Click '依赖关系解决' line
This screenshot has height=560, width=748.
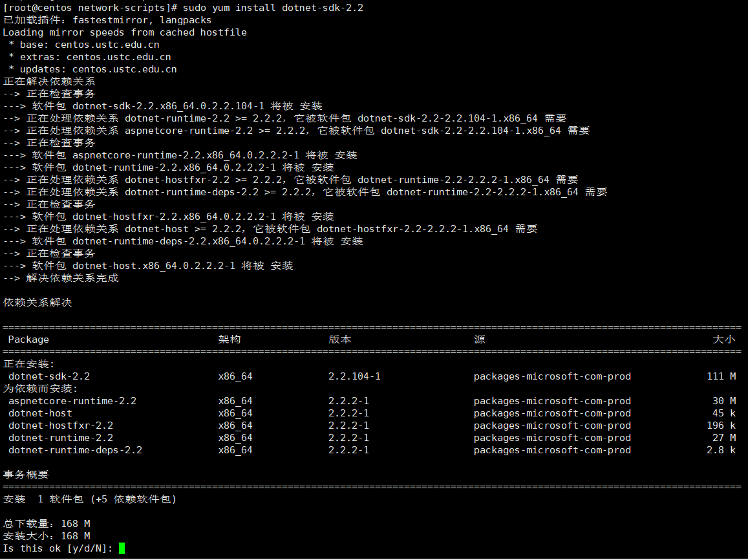[x=37, y=303]
